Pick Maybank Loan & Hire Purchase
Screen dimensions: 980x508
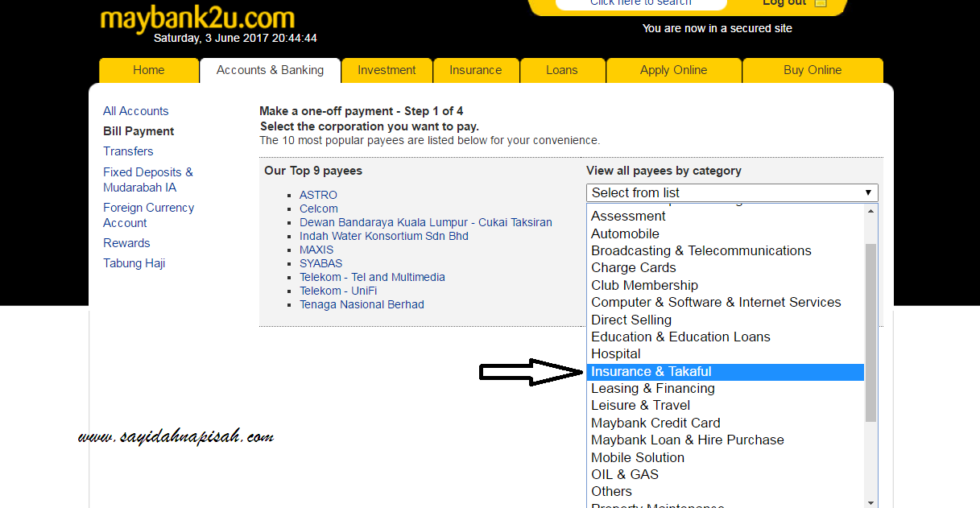(726, 440)
